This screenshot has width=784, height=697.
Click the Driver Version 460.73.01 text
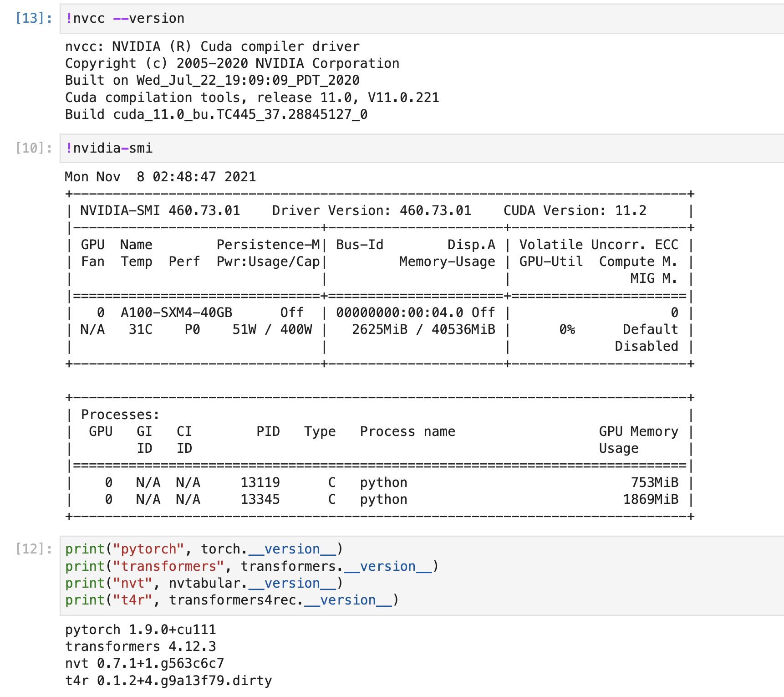pyautogui.click(x=371, y=210)
